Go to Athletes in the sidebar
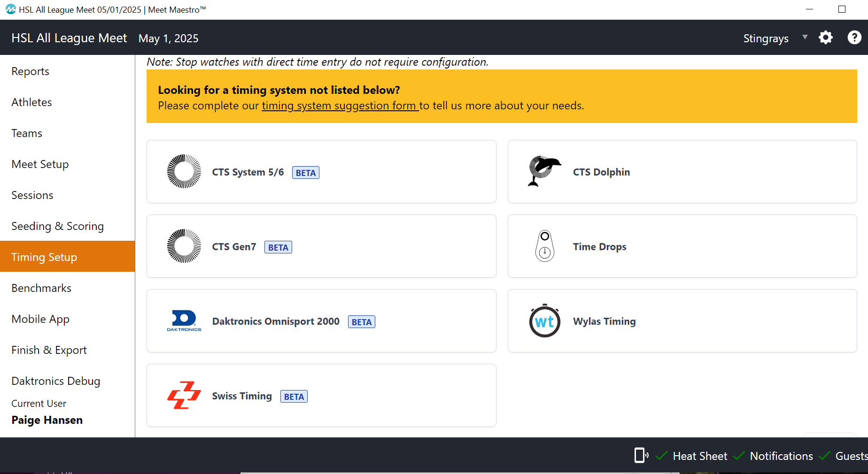This screenshot has height=474, width=868. (68, 102)
